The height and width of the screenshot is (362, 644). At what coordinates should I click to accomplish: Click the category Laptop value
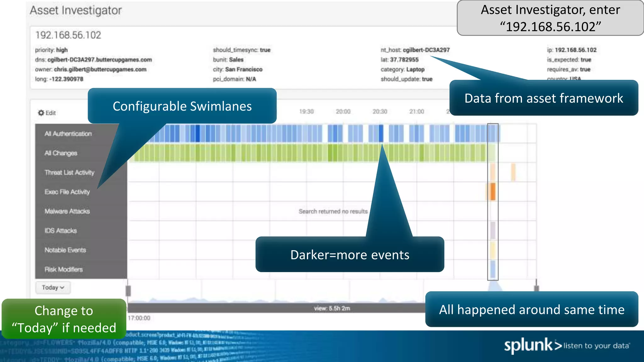[415, 69]
